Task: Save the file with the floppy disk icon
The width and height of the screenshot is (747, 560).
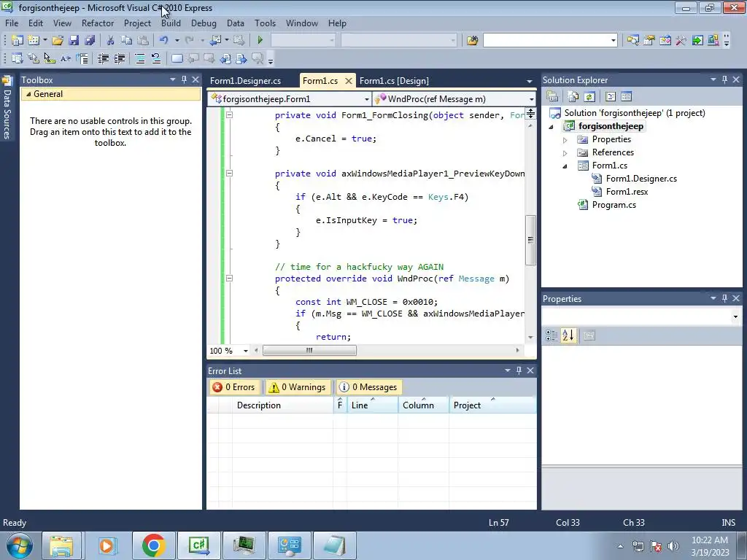Action: coord(74,41)
